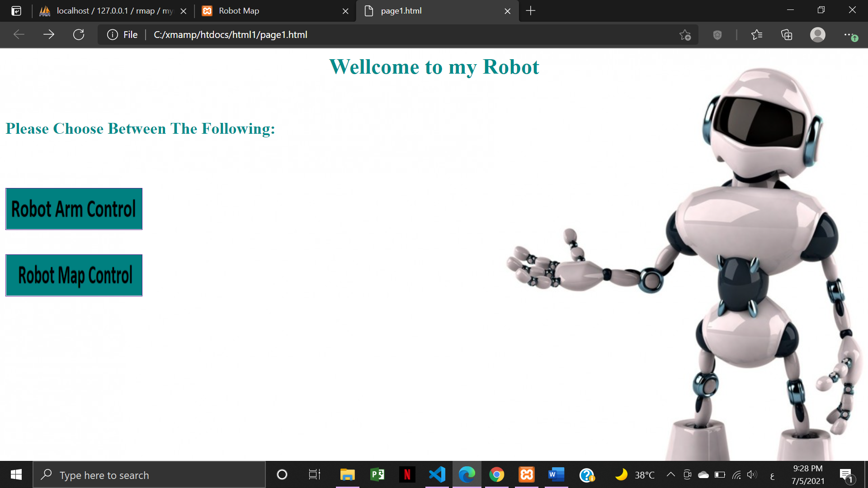Open Cortana from the taskbar
This screenshot has height=488, width=868.
coord(282,474)
